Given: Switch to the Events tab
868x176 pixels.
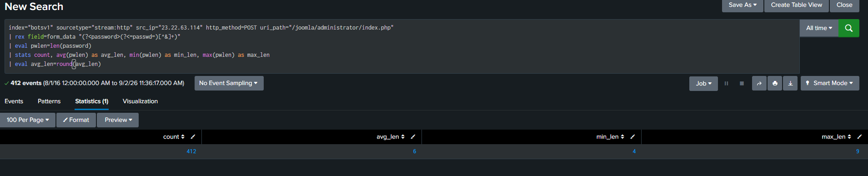Looking at the screenshot, I should (x=14, y=101).
